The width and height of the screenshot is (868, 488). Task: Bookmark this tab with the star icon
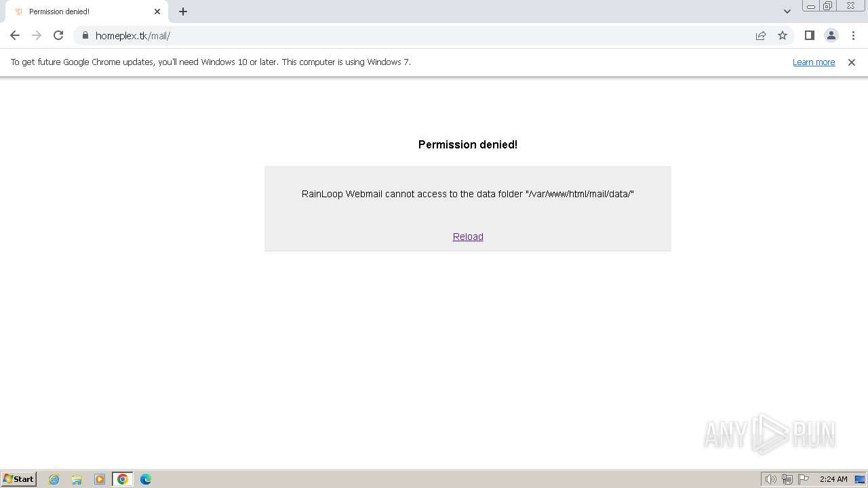coord(783,35)
